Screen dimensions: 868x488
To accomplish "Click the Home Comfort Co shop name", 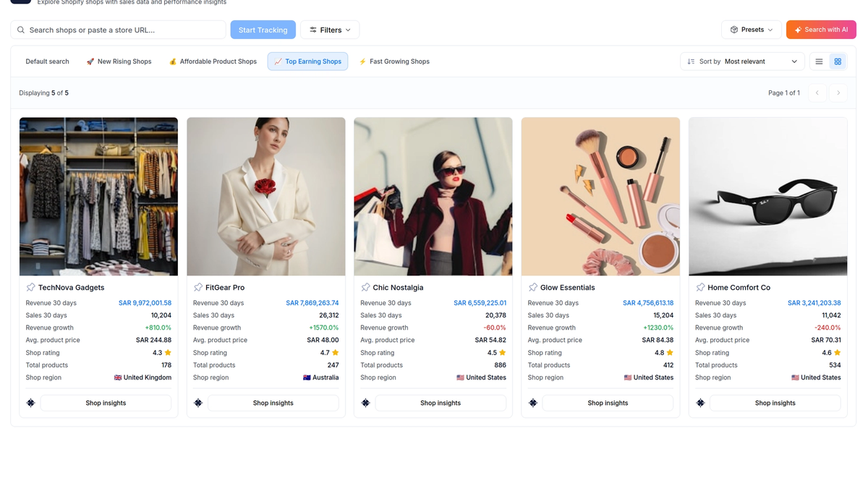I will (x=739, y=288).
